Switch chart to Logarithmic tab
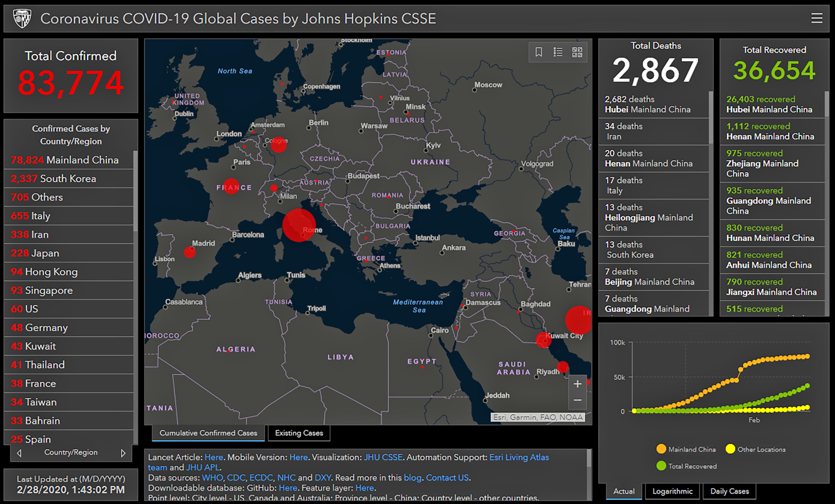835x504 pixels. (x=672, y=491)
